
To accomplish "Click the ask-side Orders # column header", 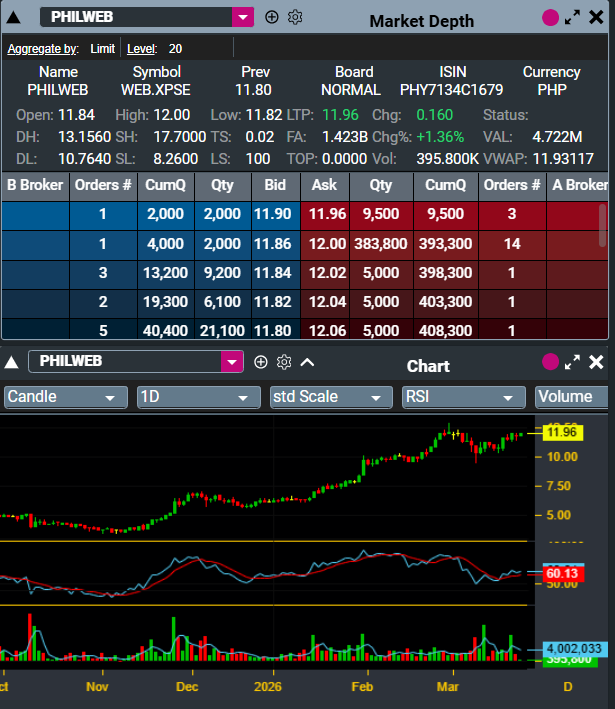I will coord(512,185).
